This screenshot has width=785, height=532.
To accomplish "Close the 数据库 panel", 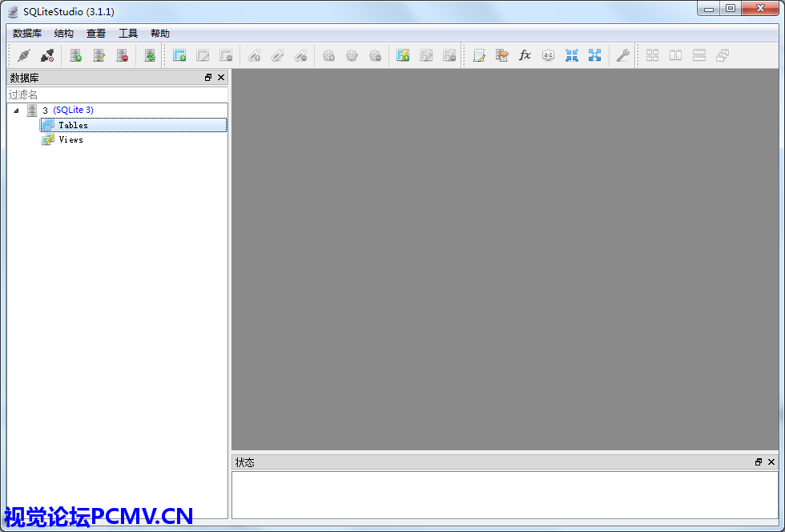I will [221, 78].
